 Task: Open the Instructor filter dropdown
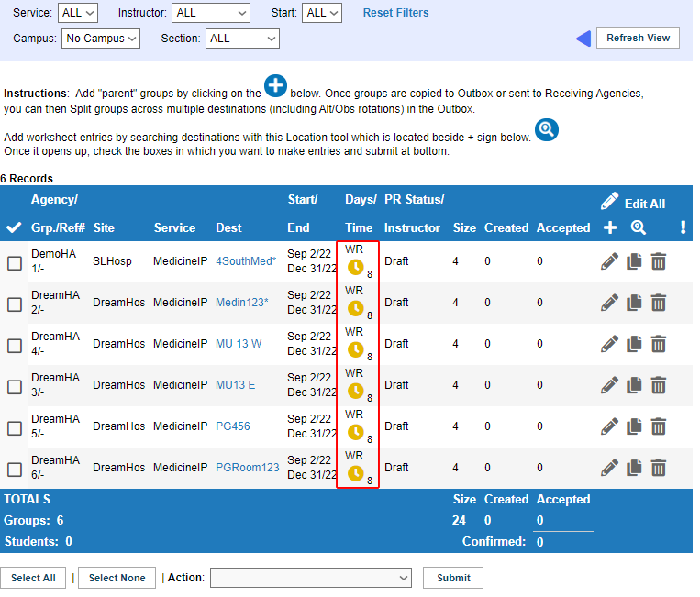tap(211, 13)
